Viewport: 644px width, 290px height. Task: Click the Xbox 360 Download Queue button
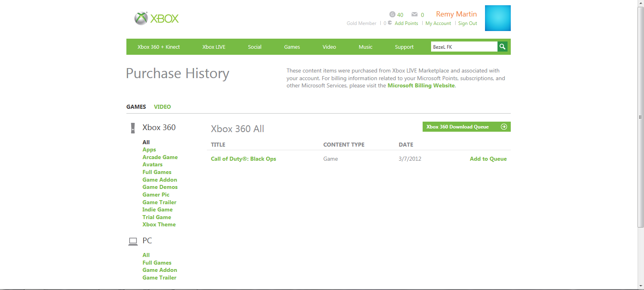click(466, 126)
